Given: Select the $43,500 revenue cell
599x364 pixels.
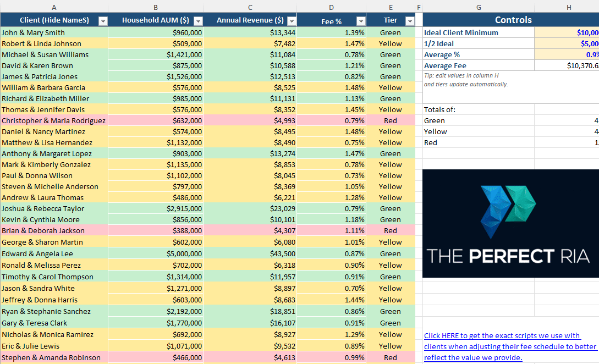Looking at the screenshot, I should point(250,253).
